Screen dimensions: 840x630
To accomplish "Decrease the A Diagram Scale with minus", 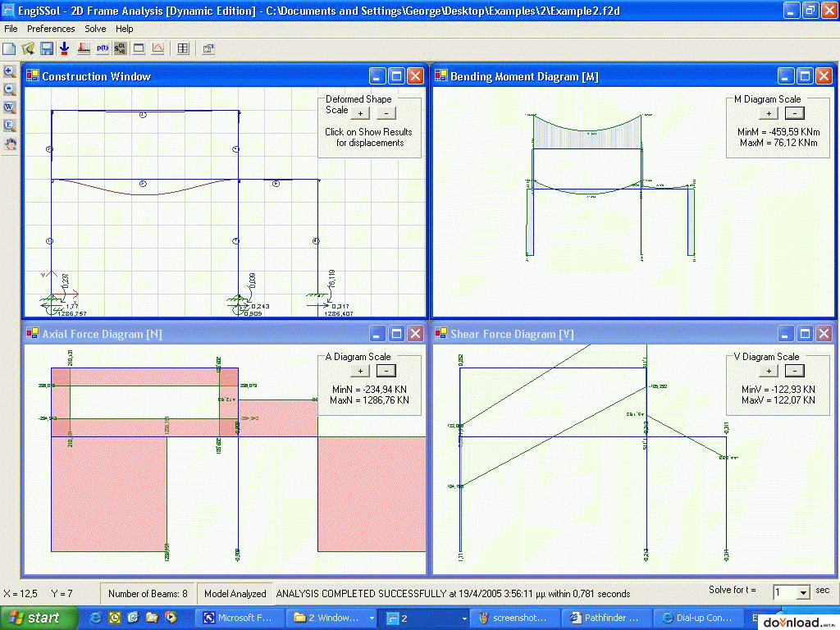I will pyautogui.click(x=386, y=371).
